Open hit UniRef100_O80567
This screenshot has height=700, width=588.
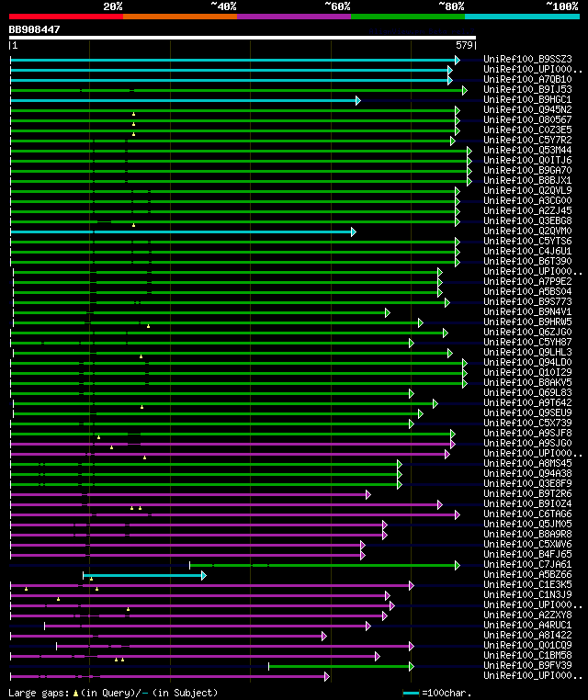pyautogui.click(x=527, y=119)
